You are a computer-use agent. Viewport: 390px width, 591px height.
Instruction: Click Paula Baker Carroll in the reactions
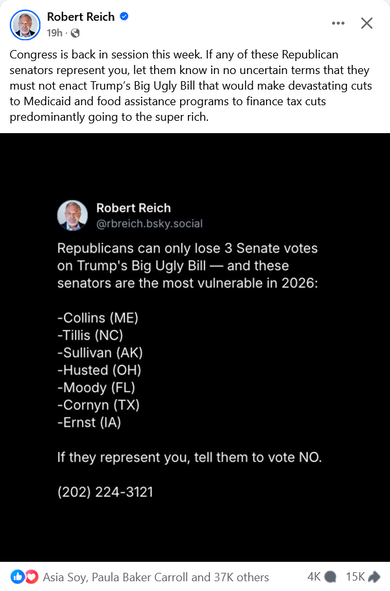pos(139,577)
